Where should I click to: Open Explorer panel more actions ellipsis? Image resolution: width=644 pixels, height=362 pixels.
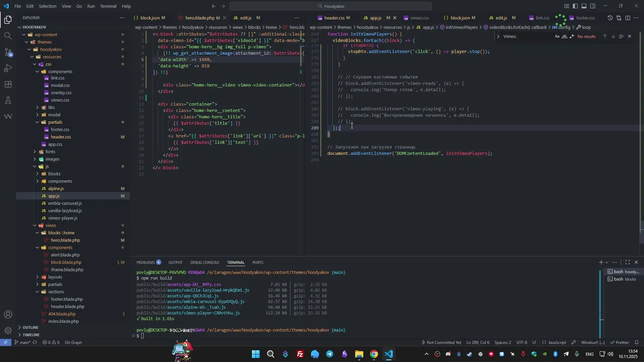click(x=122, y=18)
